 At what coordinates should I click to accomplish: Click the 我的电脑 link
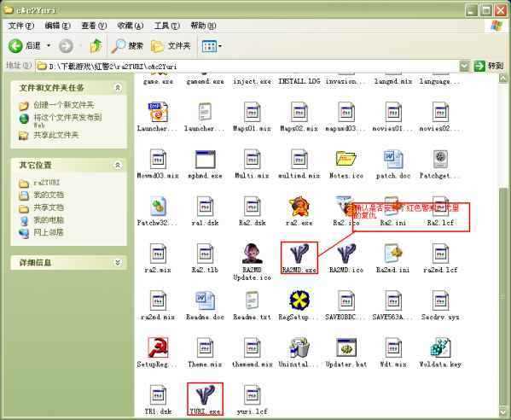[x=49, y=220]
